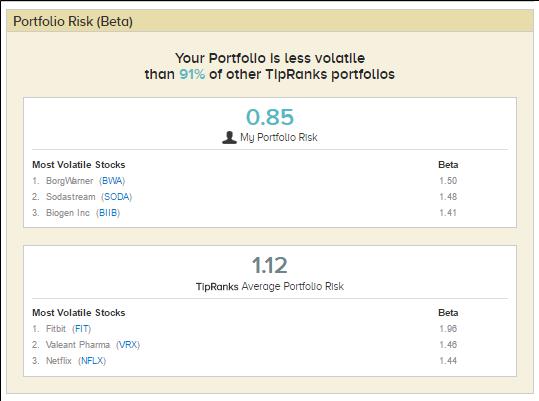Image resolution: width=539 pixels, height=401 pixels.
Task: Click BorgWarner's 1.50 beta value
Action: (x=448, y=181)
